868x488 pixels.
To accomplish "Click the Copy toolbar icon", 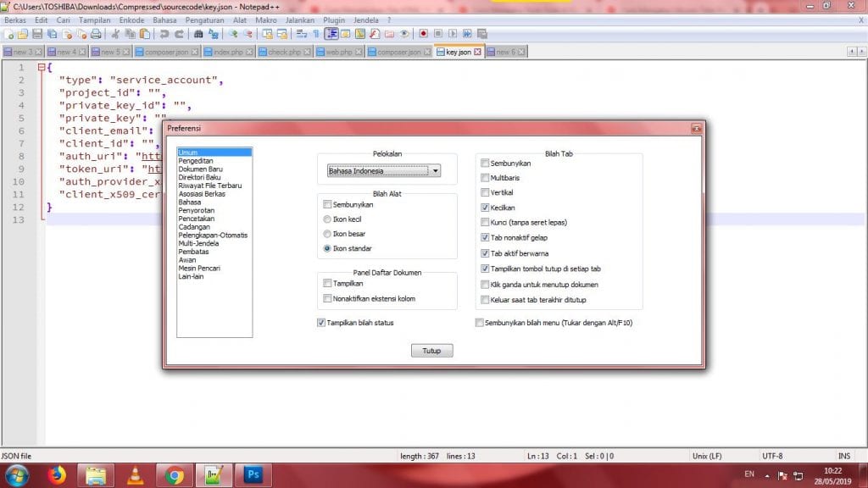I will pos(130,34).
